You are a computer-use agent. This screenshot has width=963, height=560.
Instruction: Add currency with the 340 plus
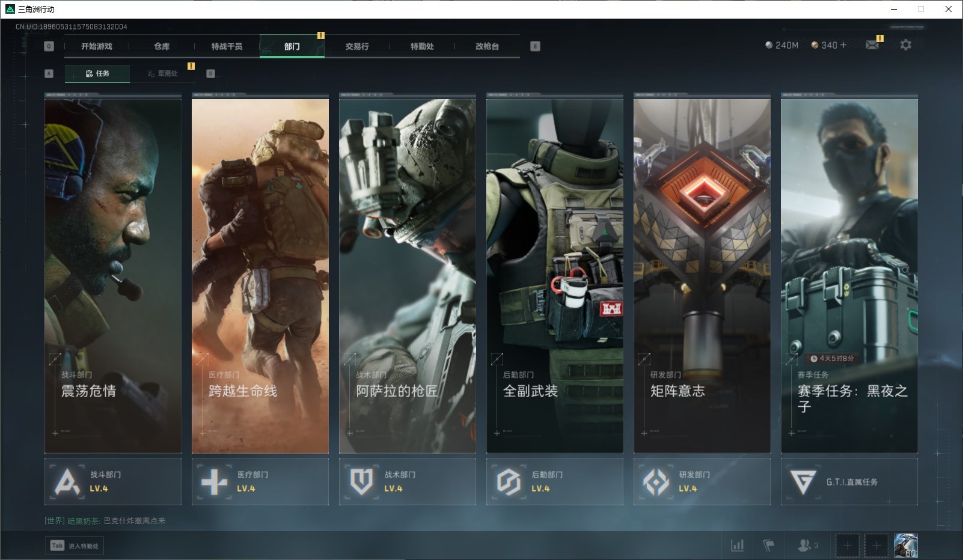(x=843, y=45)
